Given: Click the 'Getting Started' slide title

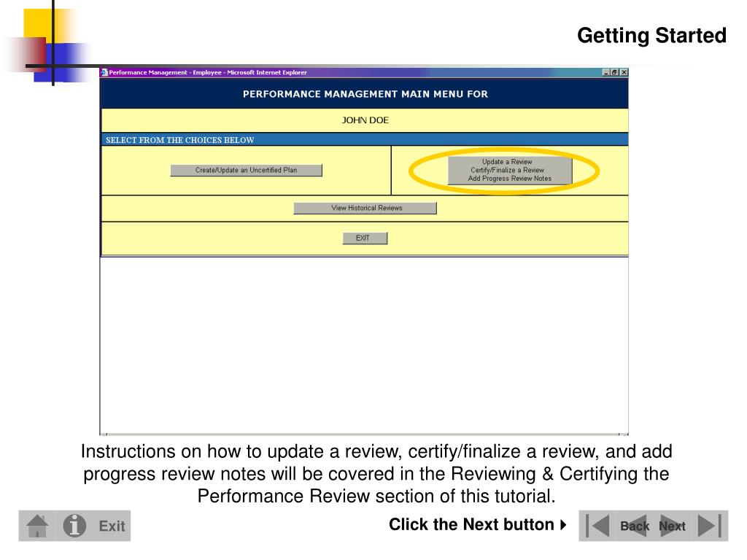Looking at the screenshot, I should click(651, 36).
